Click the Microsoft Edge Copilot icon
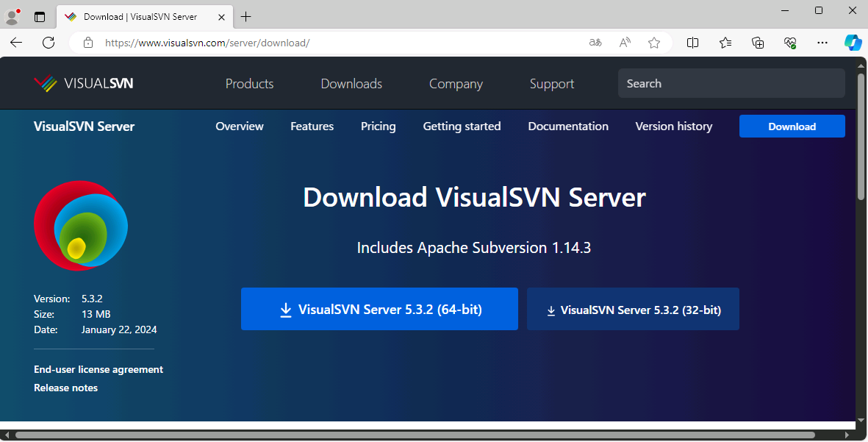 pos(853,43)
